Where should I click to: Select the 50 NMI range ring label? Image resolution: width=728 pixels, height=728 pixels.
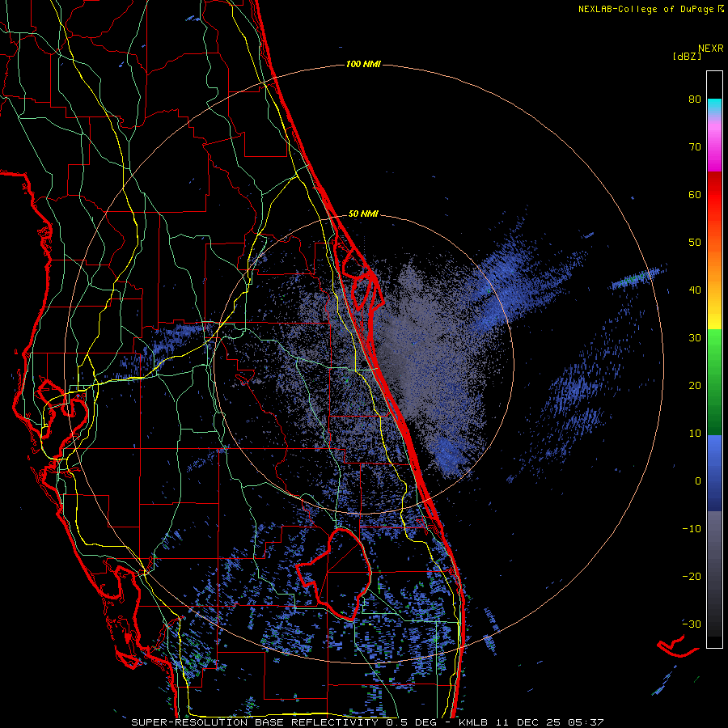(x=363, y=214)
